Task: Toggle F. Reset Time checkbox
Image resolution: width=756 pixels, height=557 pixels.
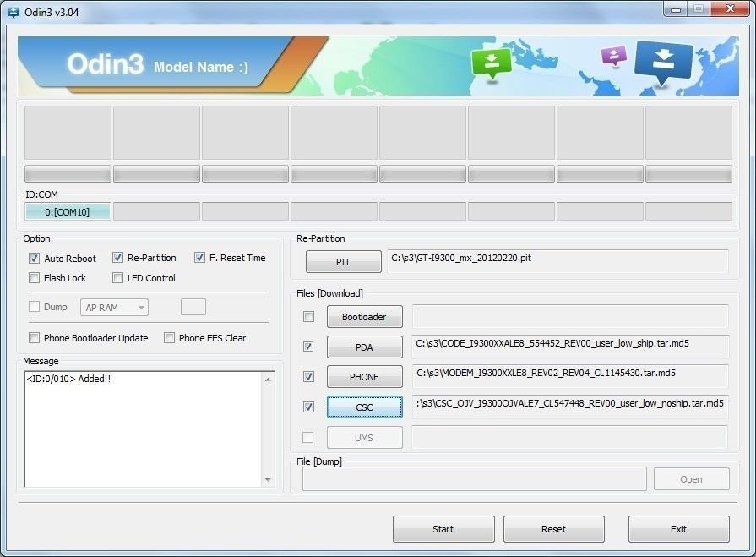Action: 199,258
